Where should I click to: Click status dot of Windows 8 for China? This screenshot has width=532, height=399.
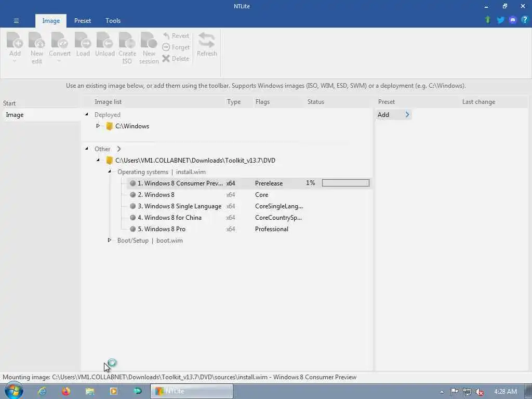[132, 218]
